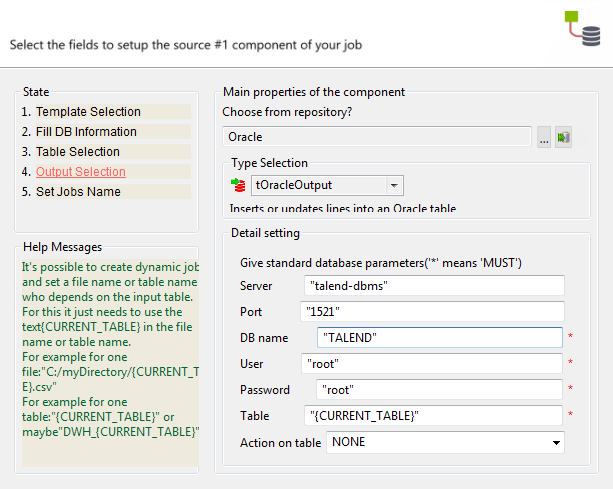613x489 pixels.
Task: Click the database wizard icon in header
Action: (580, 30)
